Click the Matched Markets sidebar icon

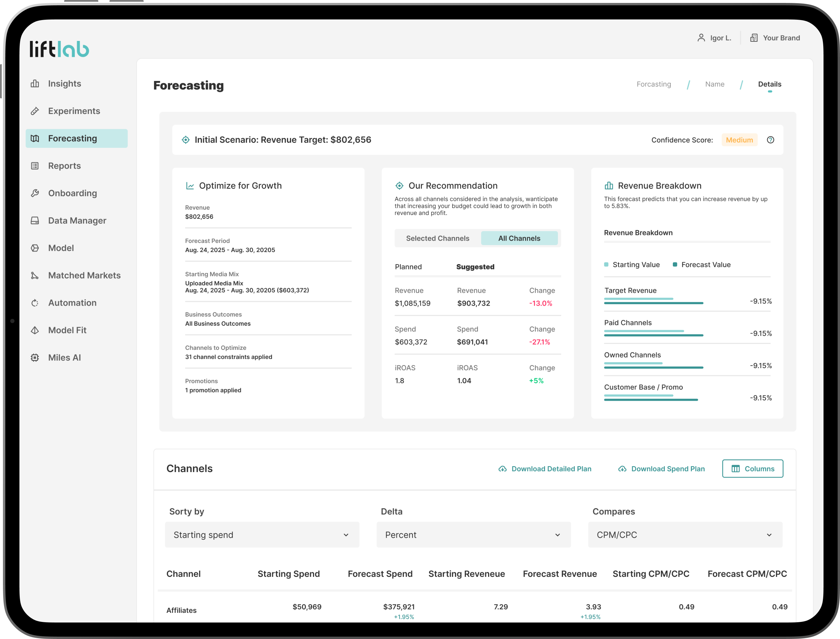pyautogui.click(x=35, y=275)
